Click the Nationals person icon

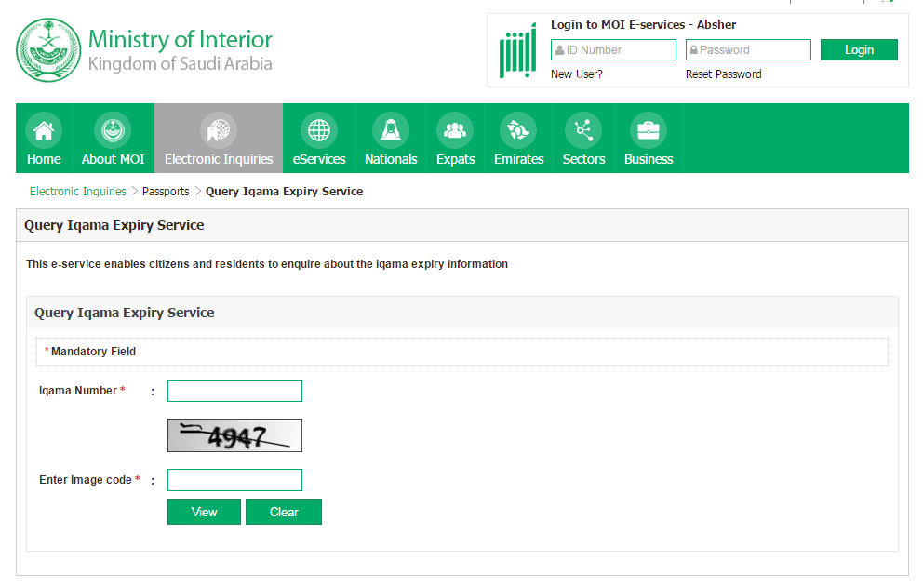(x=391, y=130)
